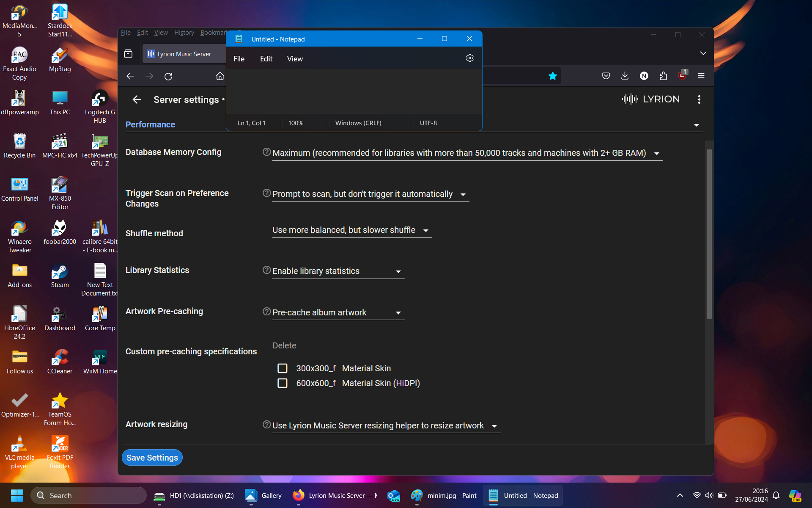The height and width of the screenshot is (508, 812).
Task: Click Notepad zoom level 100% in status bar
Action: [x=296, y=123]
